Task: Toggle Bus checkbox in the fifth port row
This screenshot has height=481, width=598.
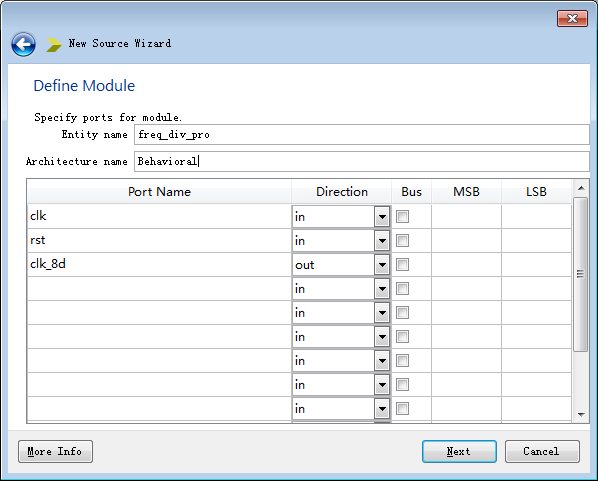Action: [x=402, y=313]
